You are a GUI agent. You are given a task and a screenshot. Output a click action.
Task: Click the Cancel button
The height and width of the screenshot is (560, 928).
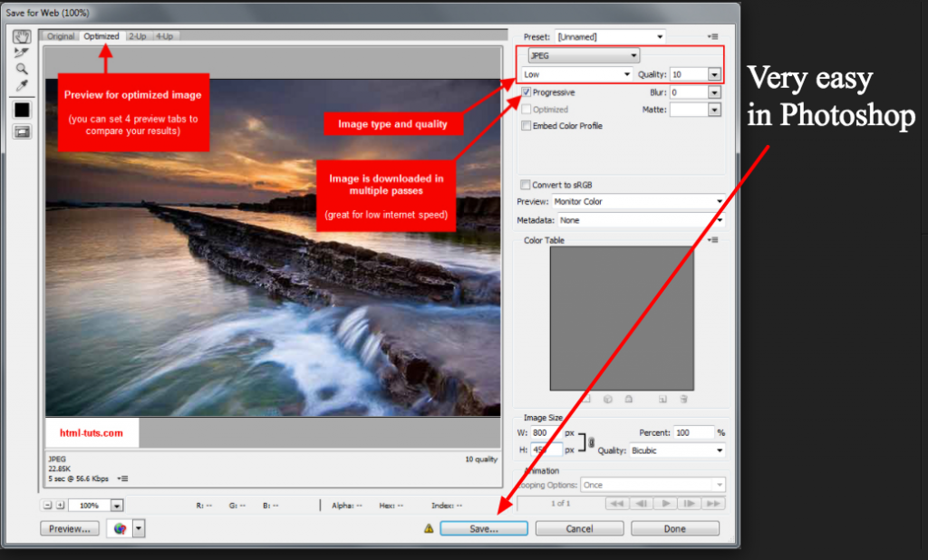[x=579, y=528]
